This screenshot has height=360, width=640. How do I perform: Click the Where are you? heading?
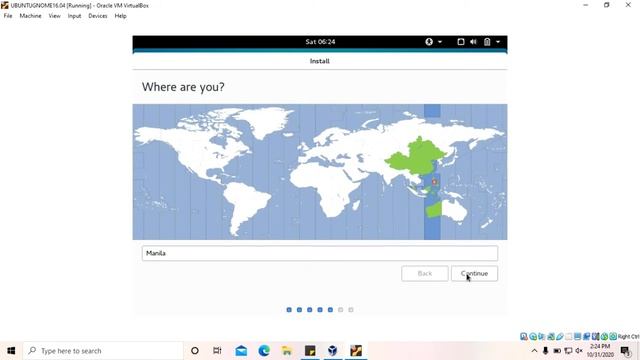(x=183, y=87)
